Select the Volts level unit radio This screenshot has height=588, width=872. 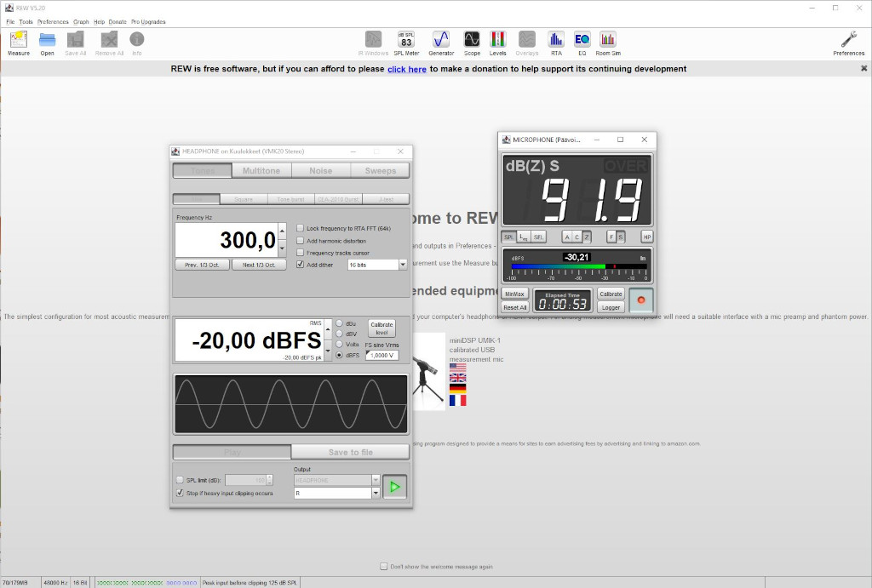click(339, 344)
